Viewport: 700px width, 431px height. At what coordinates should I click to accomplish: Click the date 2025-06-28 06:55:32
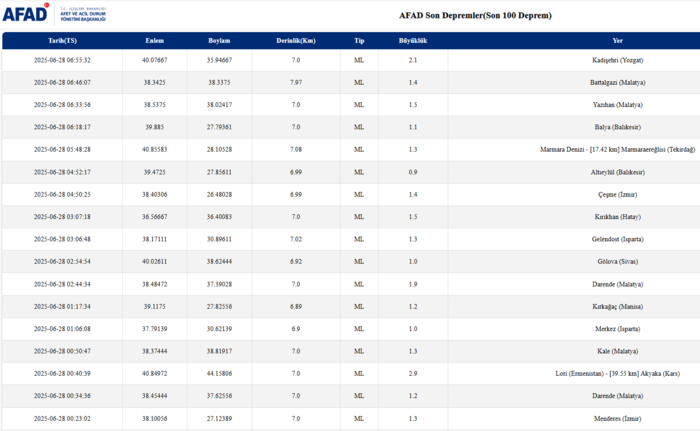coord(62,60)
